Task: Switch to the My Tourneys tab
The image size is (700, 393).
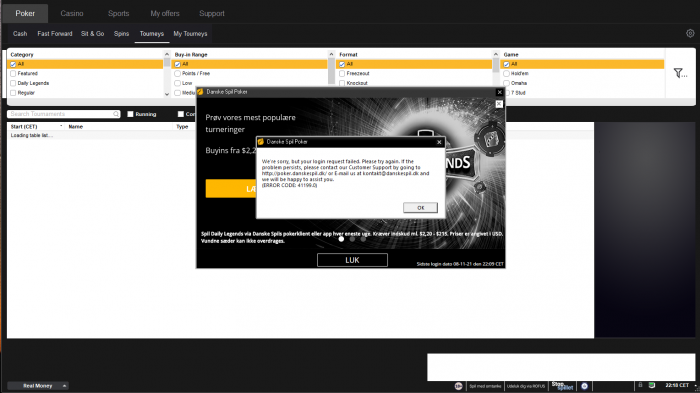Action: pos(190,34)
